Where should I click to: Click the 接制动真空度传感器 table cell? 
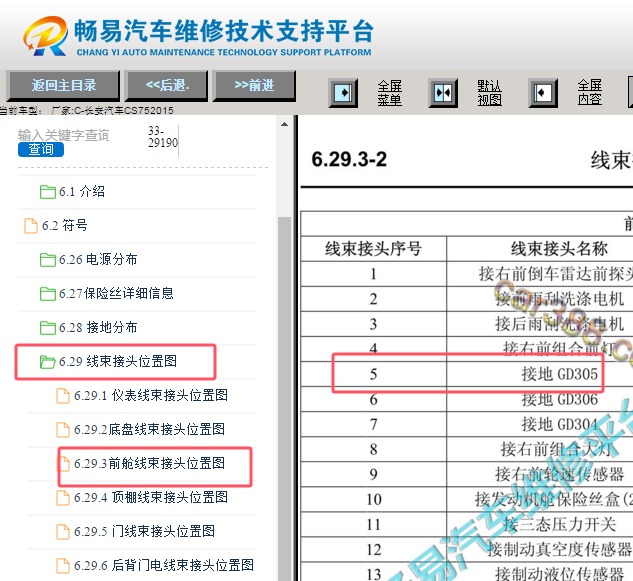[x=560, y=549]
